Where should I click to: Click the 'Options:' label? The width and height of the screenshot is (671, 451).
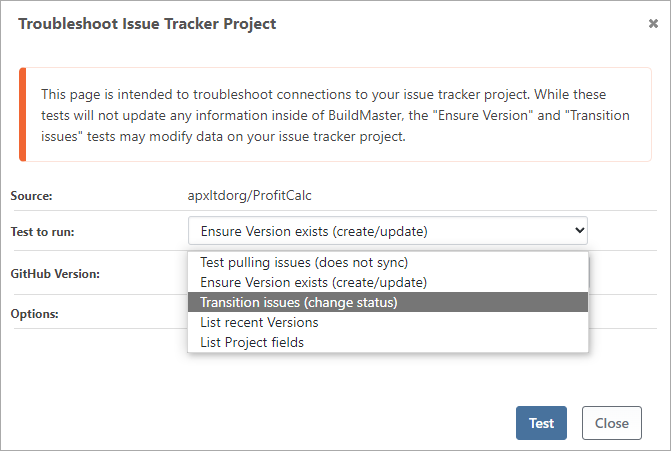pyautogui.click(x=34, y=313)
